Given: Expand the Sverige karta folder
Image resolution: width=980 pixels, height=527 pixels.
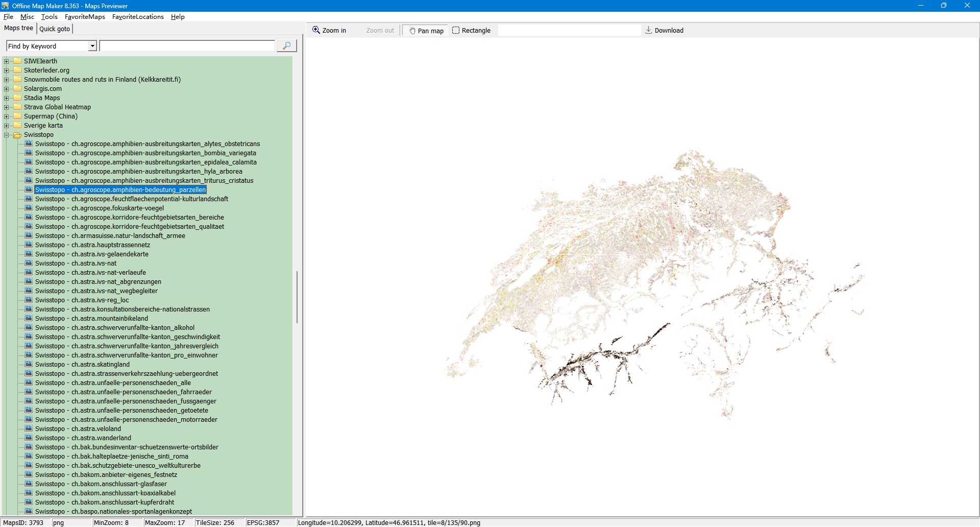Looking at the screenshot, I should pos(7,126).
